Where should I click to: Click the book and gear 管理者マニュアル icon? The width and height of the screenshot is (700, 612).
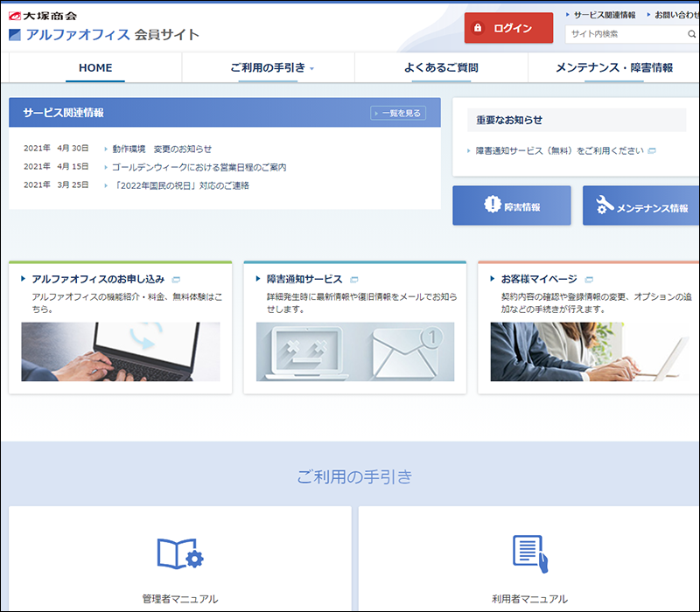[x=180, y=553]
